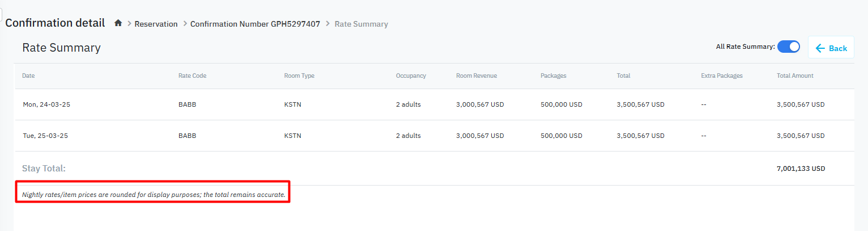Viewport: 868px width, 231px height.
Task: Select the Rate Summary breadcrumb item
Action: (361, 24)
